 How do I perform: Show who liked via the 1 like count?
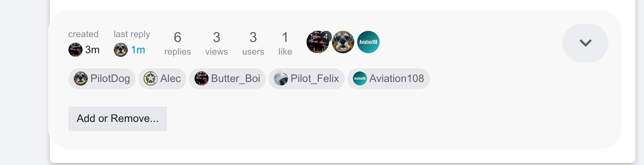(x=285, y=43)
